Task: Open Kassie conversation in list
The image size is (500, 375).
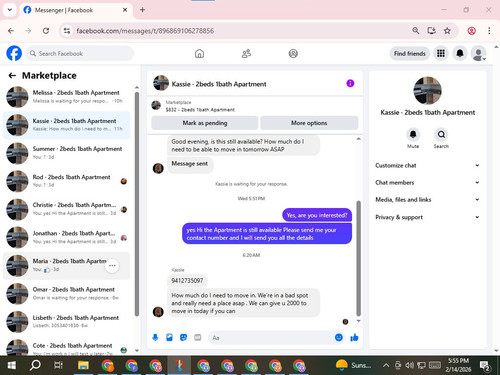Action: pyautogui.click(x=67, y=125)
